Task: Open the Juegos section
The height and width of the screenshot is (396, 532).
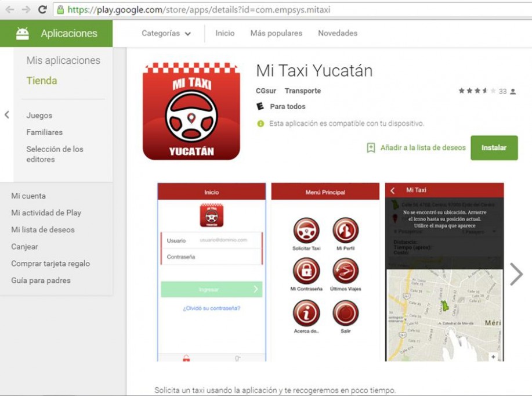Action: [x=39, y=116]
